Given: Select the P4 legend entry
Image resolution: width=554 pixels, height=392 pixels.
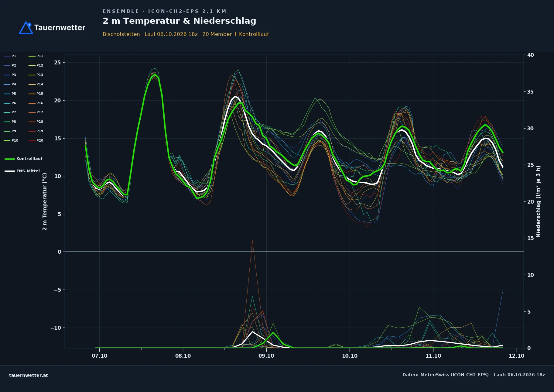Looking at the screenshot, I should pos(10,84).
